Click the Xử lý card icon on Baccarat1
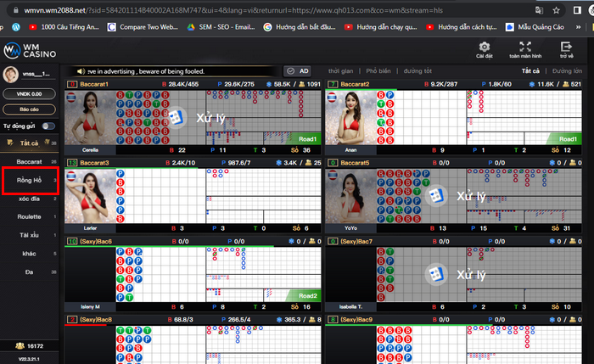Image resolution: width=594 pixels, height=364 pixels. pyautogui.click(x=177, y=118)
